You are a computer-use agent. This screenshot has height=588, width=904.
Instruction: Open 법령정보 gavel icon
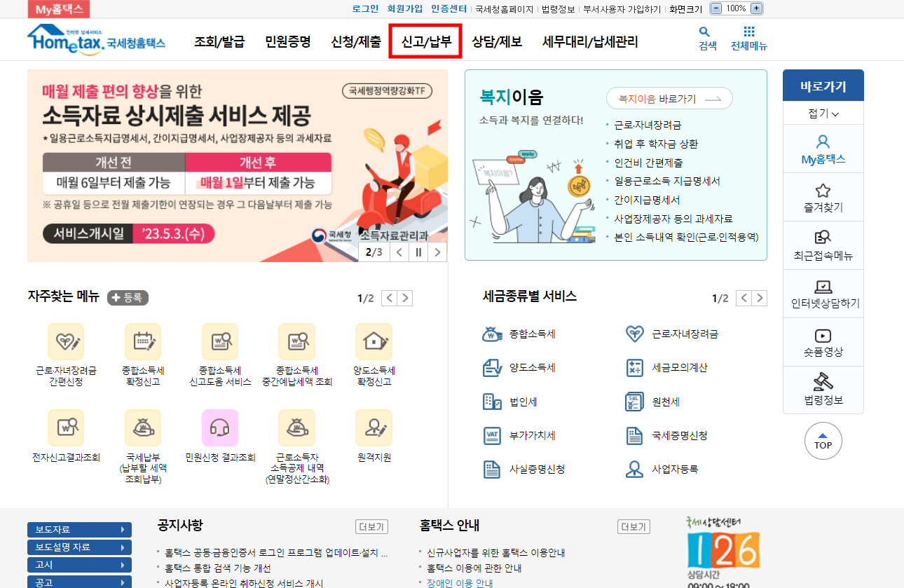pyautogui.click(x=823, y=382)
